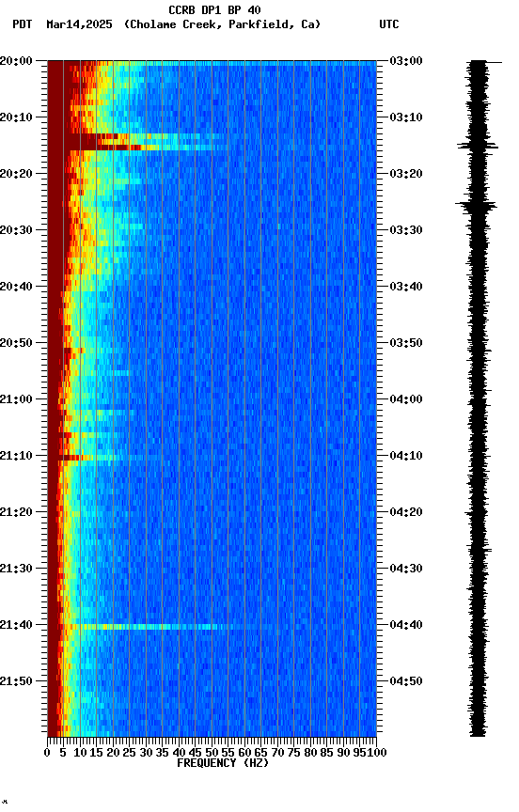The height and width of the screenshot is (812, 519).
Task: Click the '04:40' UTC time label
Action: 406,625
